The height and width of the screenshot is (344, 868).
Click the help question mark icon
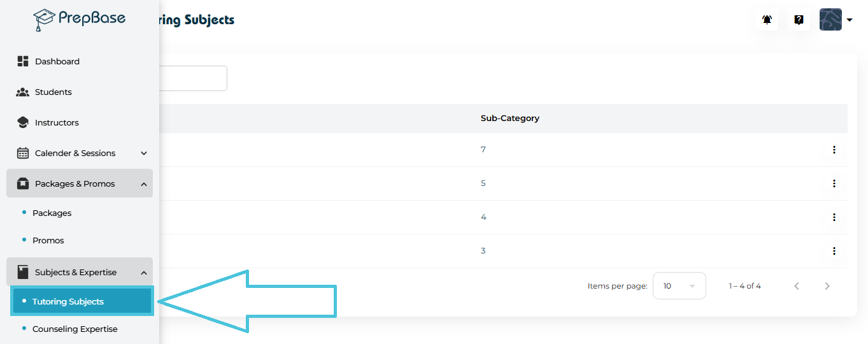pos(799,20)
